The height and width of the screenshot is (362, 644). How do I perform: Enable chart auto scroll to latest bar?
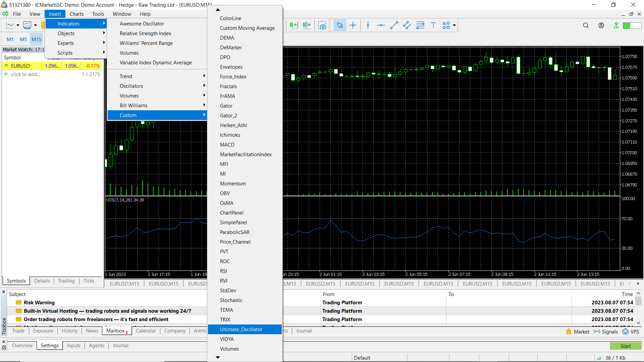[293, 25]
